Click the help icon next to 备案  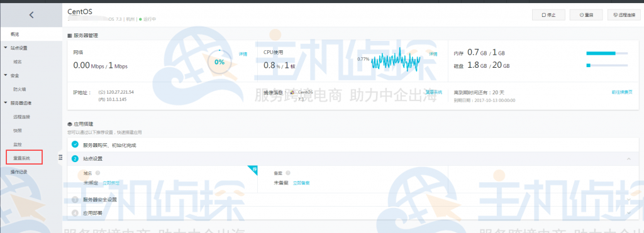coord(288,173)
